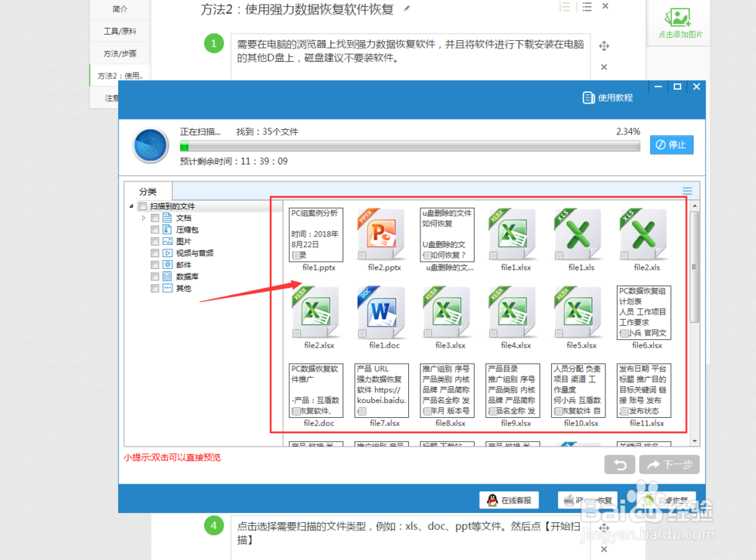Viewport: 756px width, 560px height.
Task: Select the 方法2 sidebar entry
Action: point(119,76)
